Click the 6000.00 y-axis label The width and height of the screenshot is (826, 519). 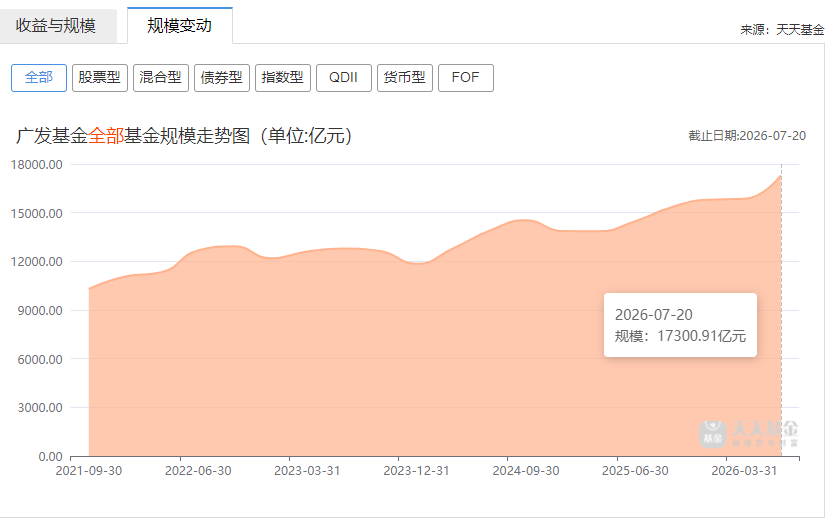coord(40,359)
